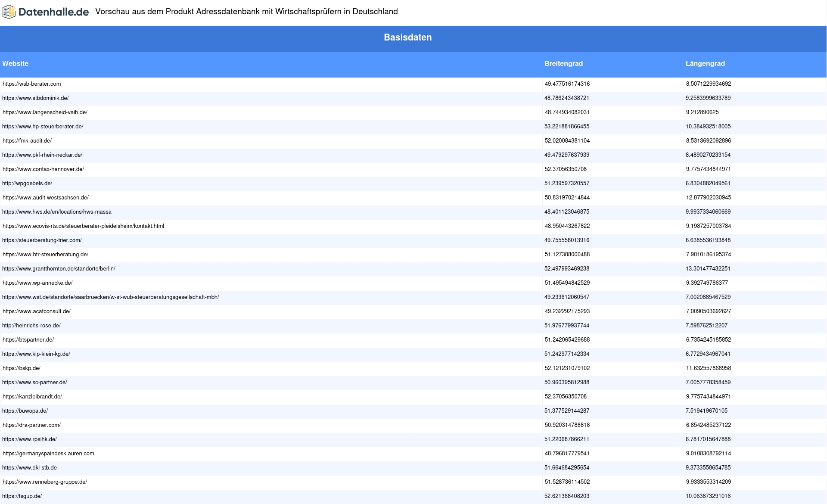827x504 pixels.
Task: Select latitude value 52.121231079102
Action: coord(567,368)
